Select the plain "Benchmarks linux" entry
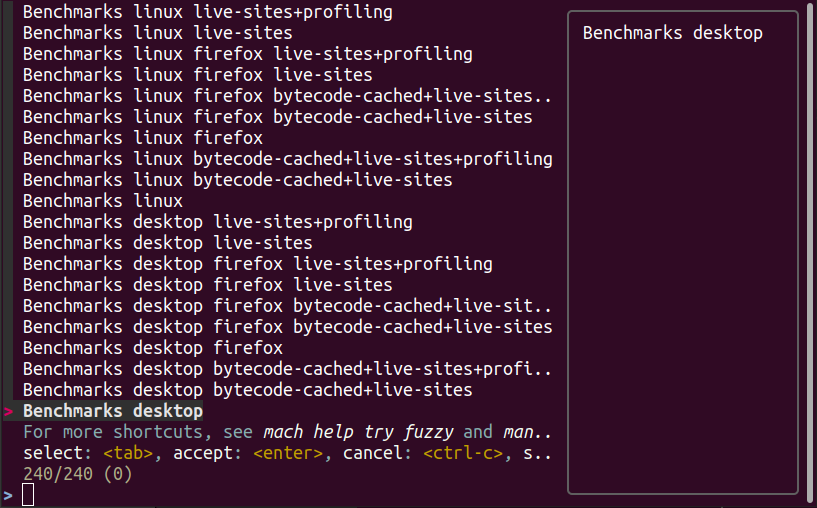Screen dimensions: 817x508 [x=102, y=201]
